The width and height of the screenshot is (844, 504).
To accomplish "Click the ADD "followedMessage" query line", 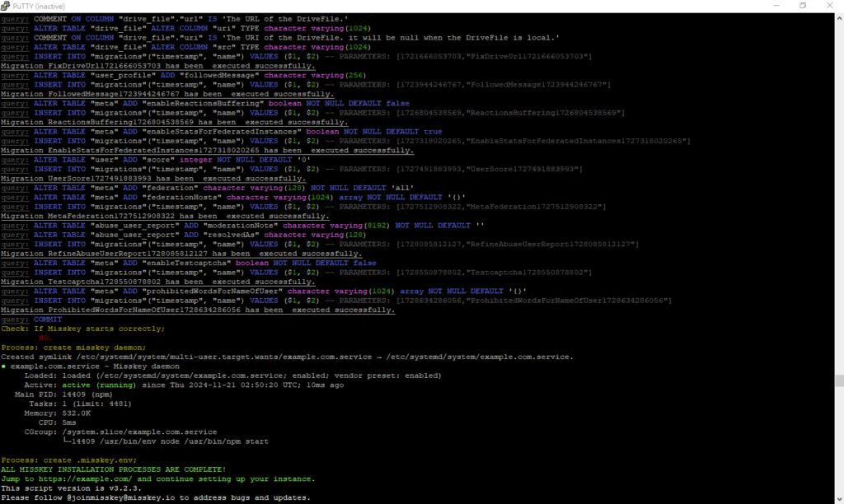I will (x=184, y=75).
